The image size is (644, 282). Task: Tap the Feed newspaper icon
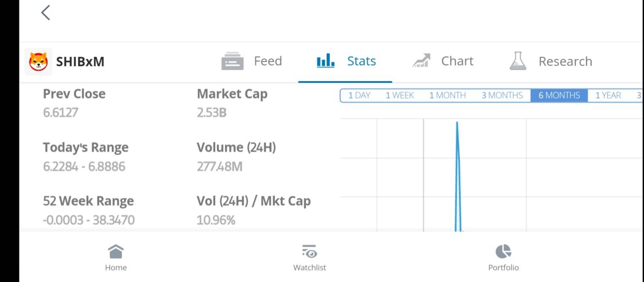(x=232, y=61)
